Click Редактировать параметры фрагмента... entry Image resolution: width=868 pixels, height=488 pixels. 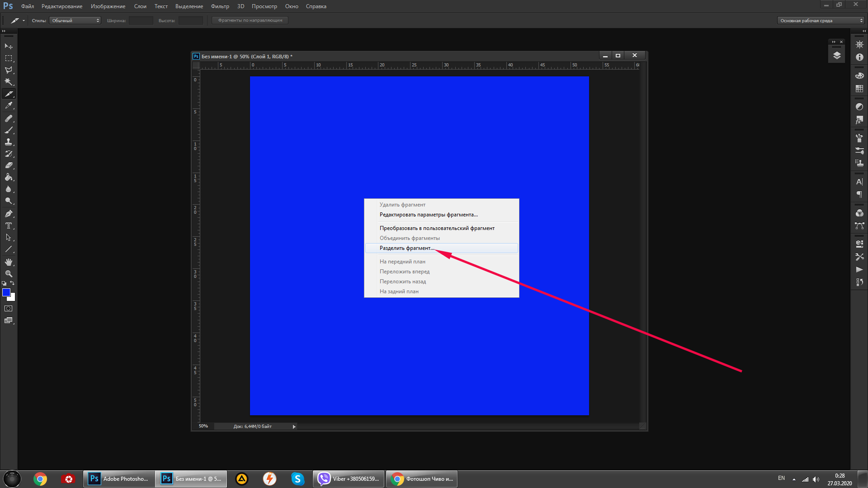click(428, 215)
